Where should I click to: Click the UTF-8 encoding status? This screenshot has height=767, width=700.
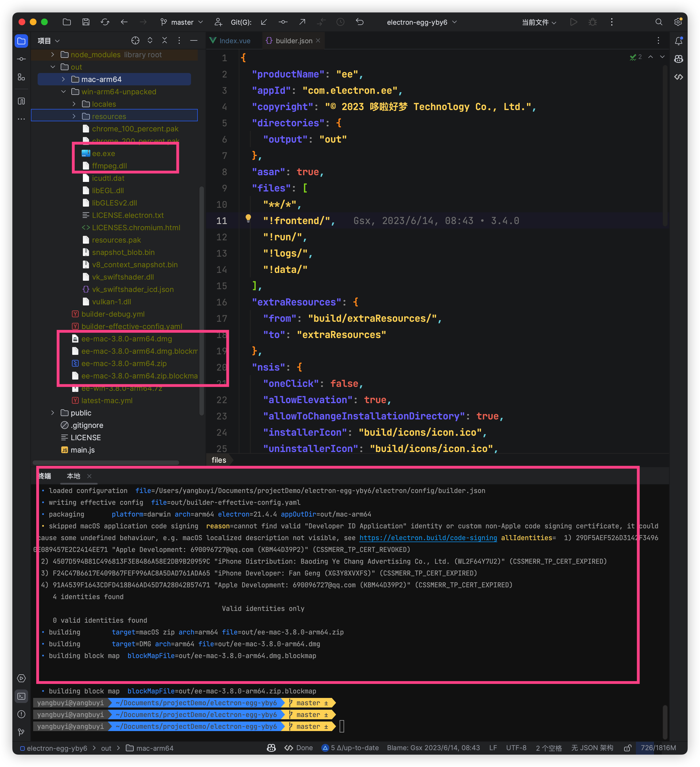[x=516, y=748]
